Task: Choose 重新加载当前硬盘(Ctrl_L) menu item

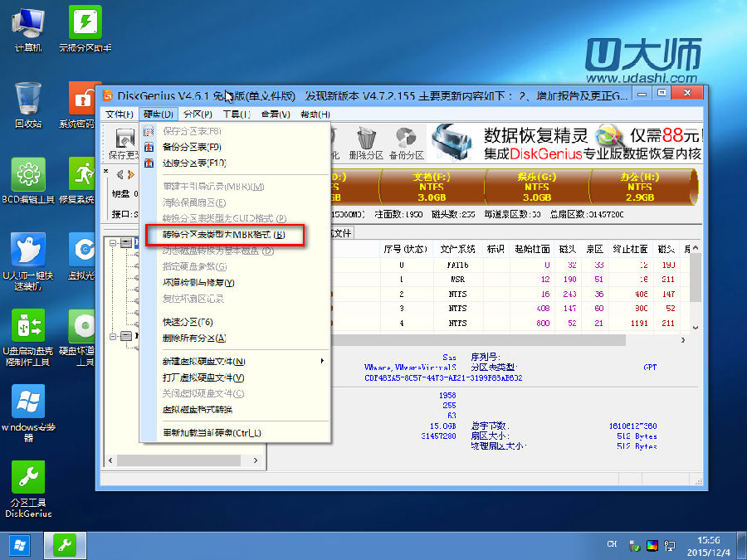Action: pos(236,433)
